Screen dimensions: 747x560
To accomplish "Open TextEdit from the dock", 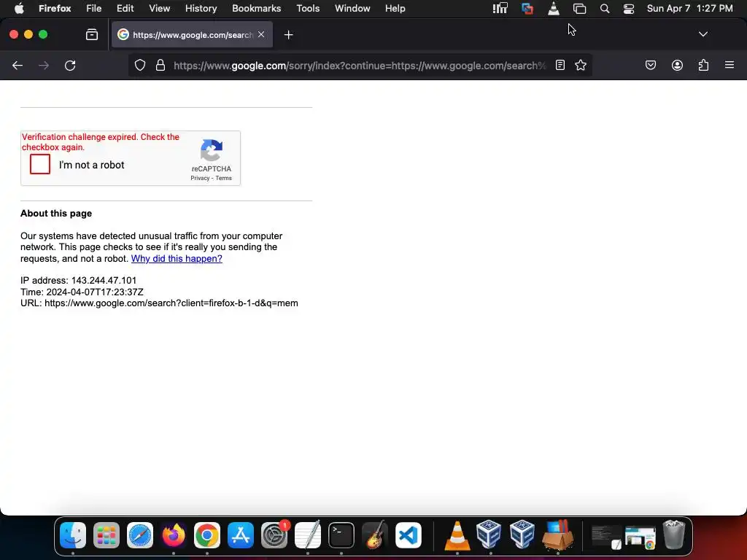I will 308,535.
